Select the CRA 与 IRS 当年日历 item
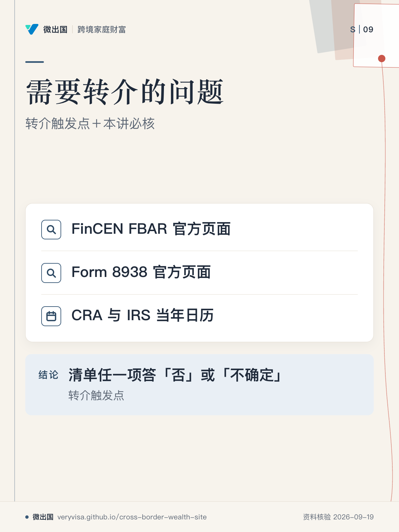Screen dimensions: 399x532 coord(199,316)
